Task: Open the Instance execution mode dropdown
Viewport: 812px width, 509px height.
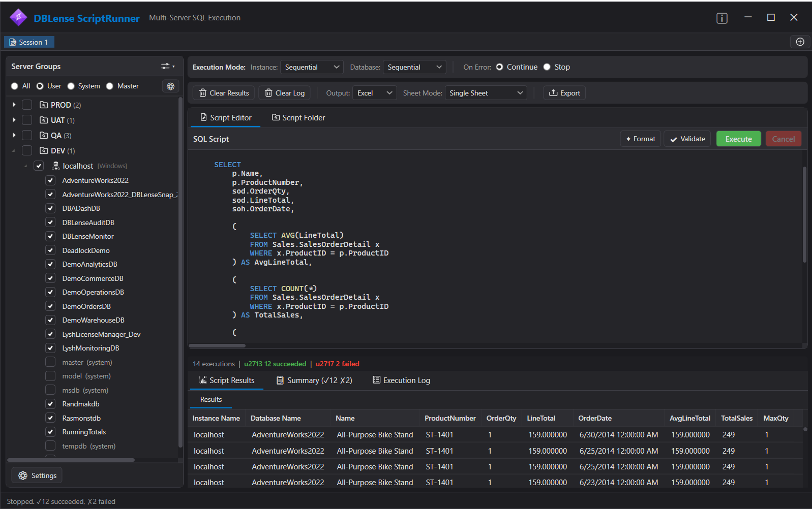Action: point(312,67)
